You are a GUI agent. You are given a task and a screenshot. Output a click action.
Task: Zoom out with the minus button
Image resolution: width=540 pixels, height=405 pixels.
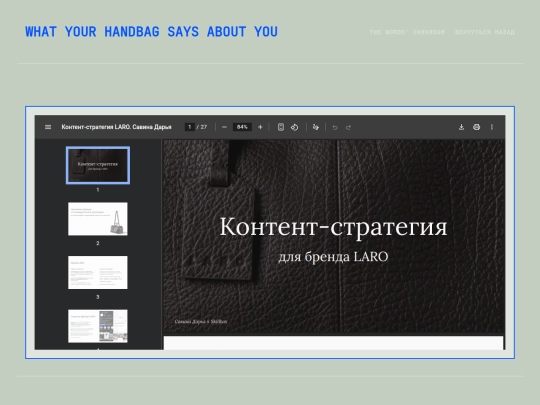tap(224, 127)
